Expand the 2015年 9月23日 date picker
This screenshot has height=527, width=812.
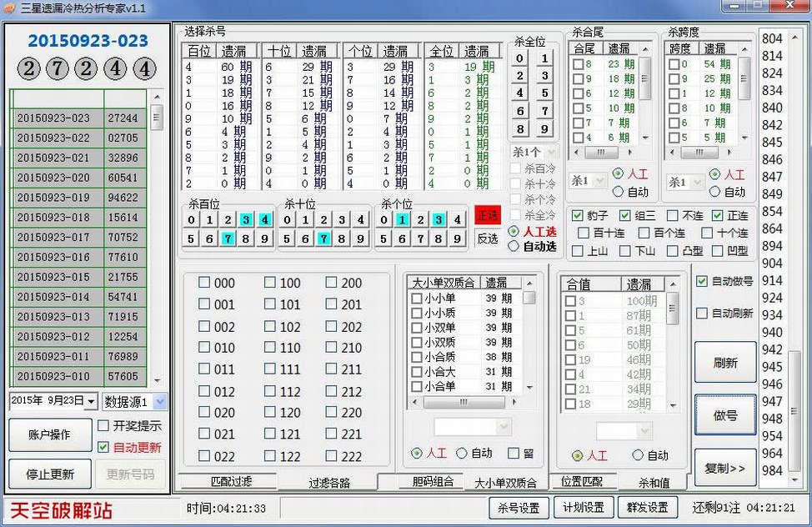tap(90, 402)
